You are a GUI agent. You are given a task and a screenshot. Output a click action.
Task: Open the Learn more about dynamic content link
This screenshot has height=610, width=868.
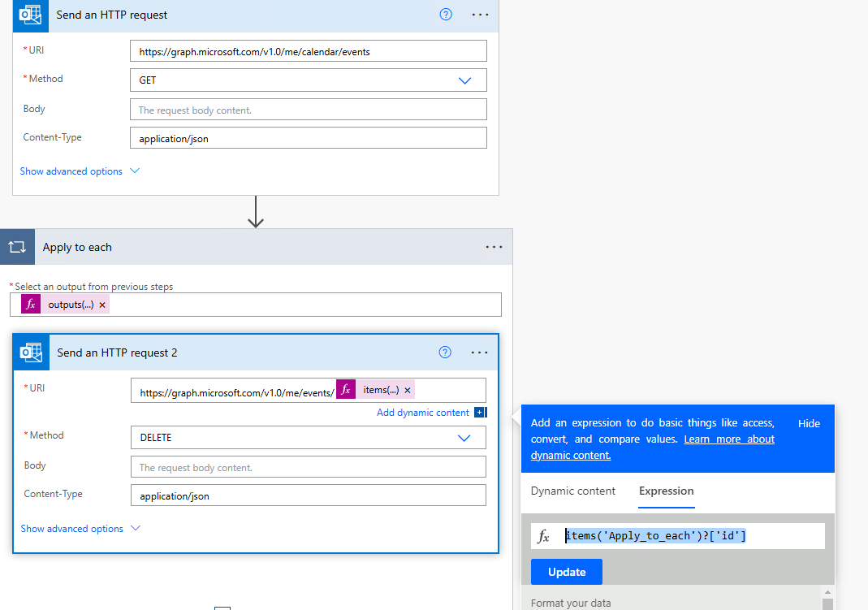(x=728, y=439)
